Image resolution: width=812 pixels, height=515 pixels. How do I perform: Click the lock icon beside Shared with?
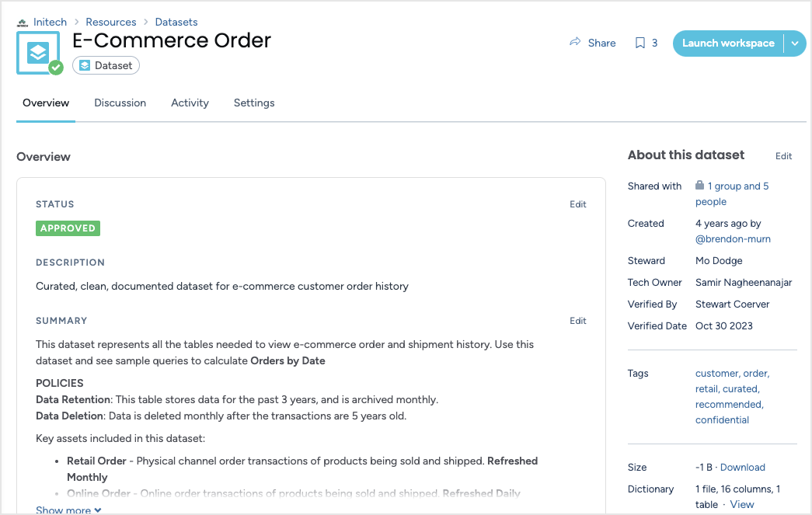click(x=699, y=185)
